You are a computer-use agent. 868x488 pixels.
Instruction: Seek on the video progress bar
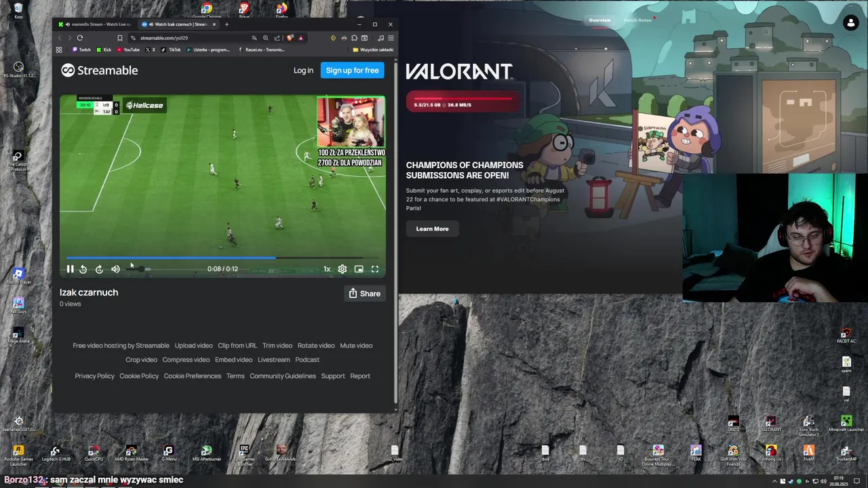pos(222,258)
